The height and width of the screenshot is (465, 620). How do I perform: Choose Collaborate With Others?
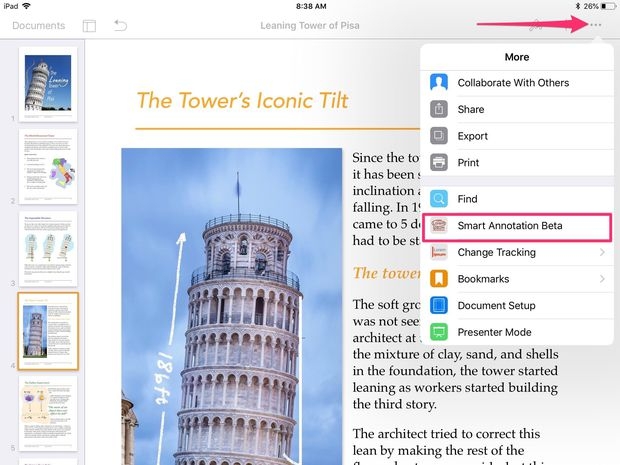click(517, 83)
